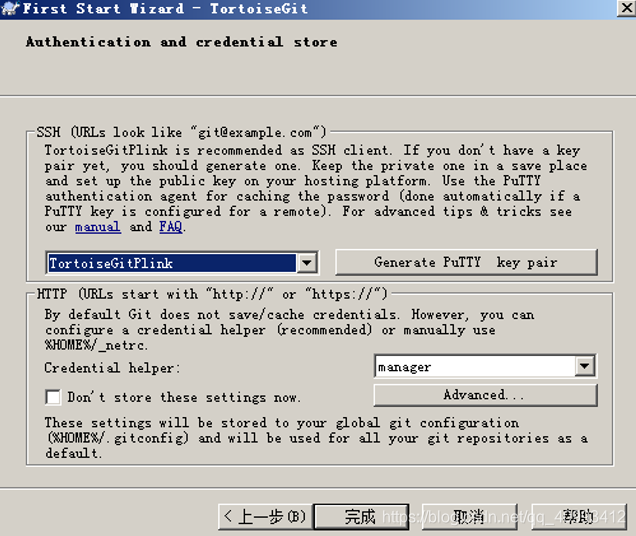636x536 pixels.
Task: Open the SSH client dropdown arrow
Action: click(307, 263)
